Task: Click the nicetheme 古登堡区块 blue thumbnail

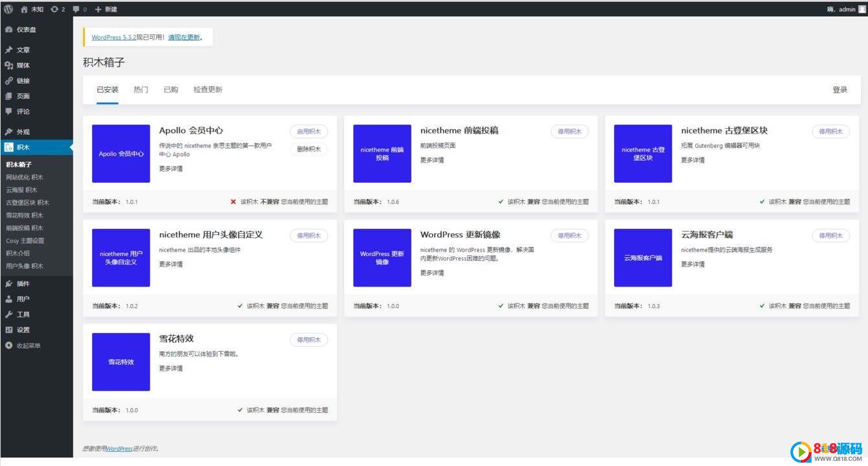Action: point(643,154)
